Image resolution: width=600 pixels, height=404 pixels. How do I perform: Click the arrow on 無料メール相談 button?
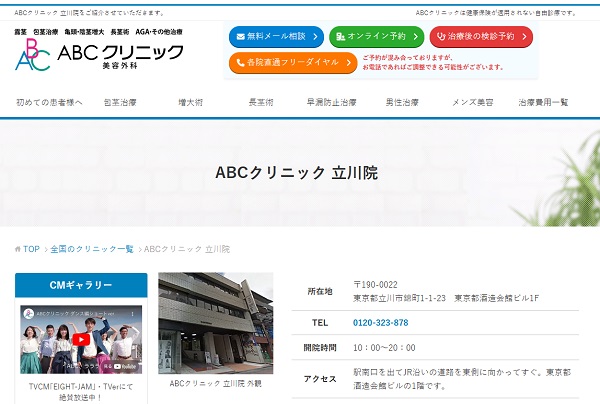click(x=315, y=37)
